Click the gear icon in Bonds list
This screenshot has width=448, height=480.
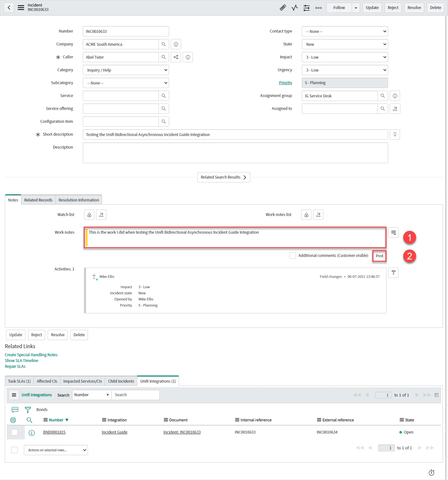(x=13, y=420)
